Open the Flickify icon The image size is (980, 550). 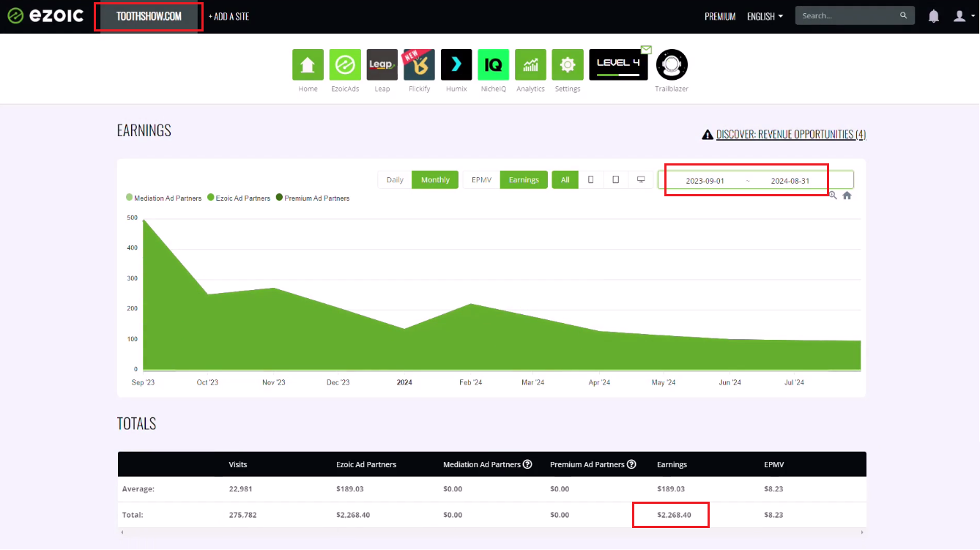point(419,64)
